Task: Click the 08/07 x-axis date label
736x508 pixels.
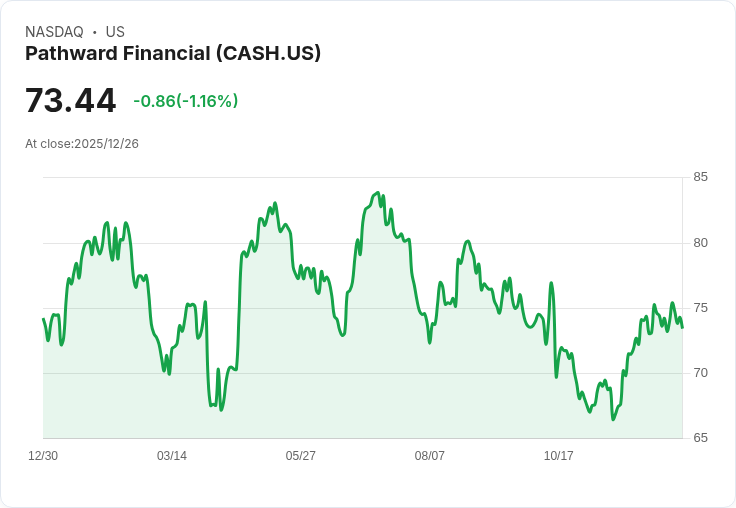Action: point(429,455)
